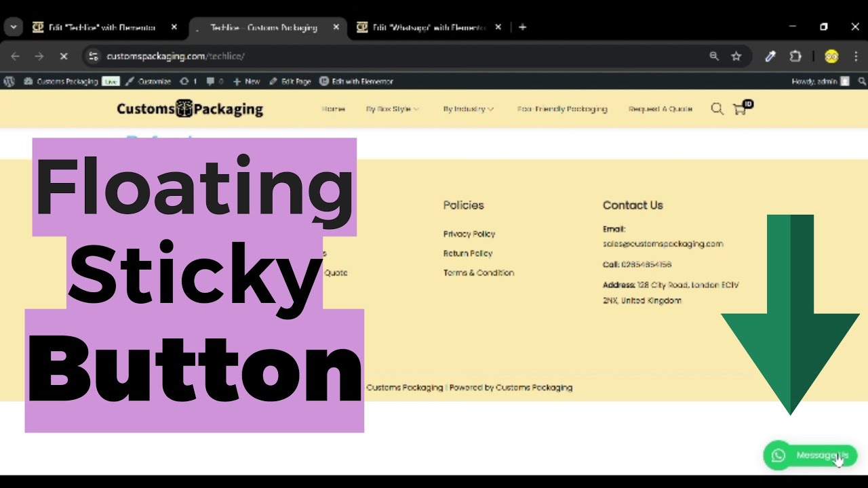The width and height of the screenshot is (868, 488).
Task: Open the Terms & Condition footer link
Action: click(x=479, y=273)
